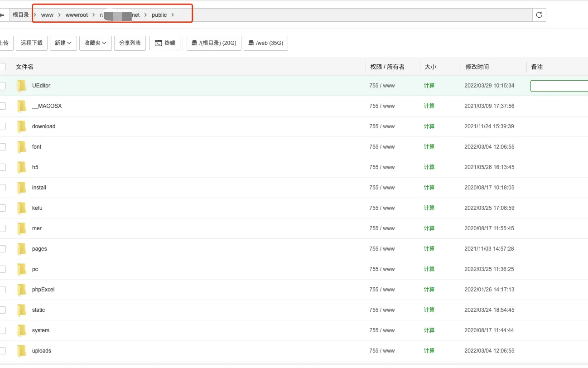The width and height of the screenshot is (588, 368).
Task: Open the kefu folder icon
Action: [x=22, y=208]
